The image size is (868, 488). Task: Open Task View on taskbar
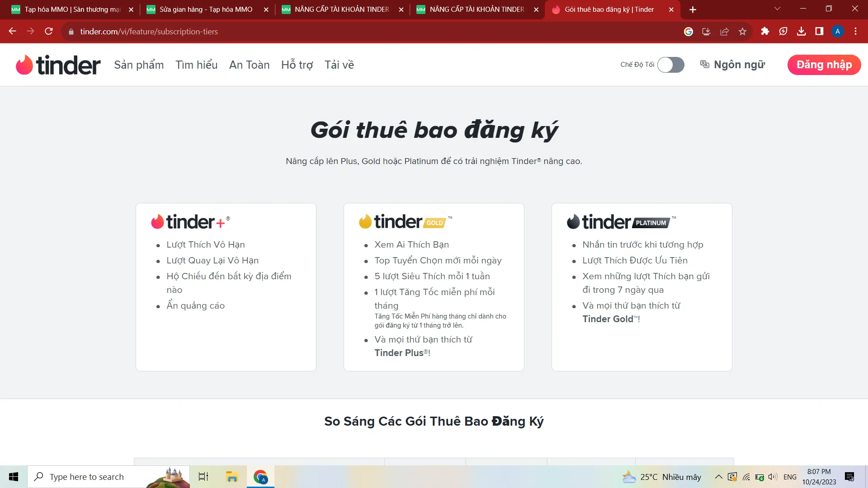pos(203,477)
